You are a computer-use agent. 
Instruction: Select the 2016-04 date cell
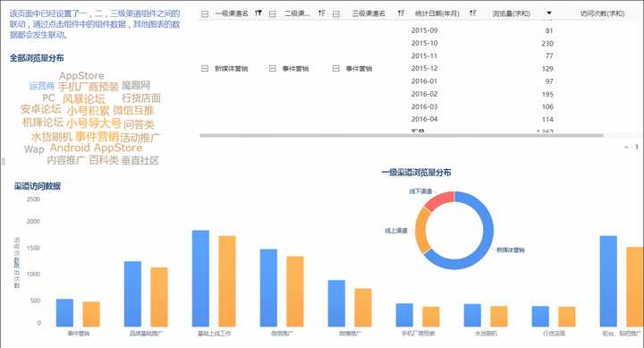click(x=424, y=119)
